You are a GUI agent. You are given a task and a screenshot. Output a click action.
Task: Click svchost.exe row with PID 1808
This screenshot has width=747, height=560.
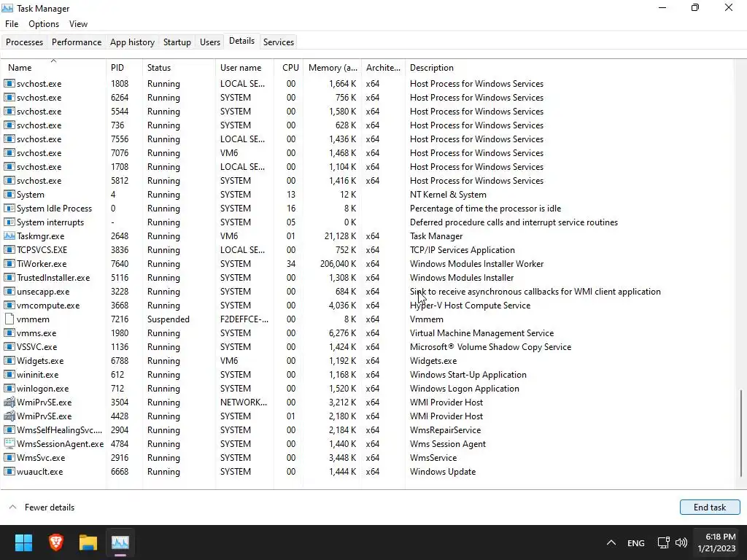(x=367, y=83)
